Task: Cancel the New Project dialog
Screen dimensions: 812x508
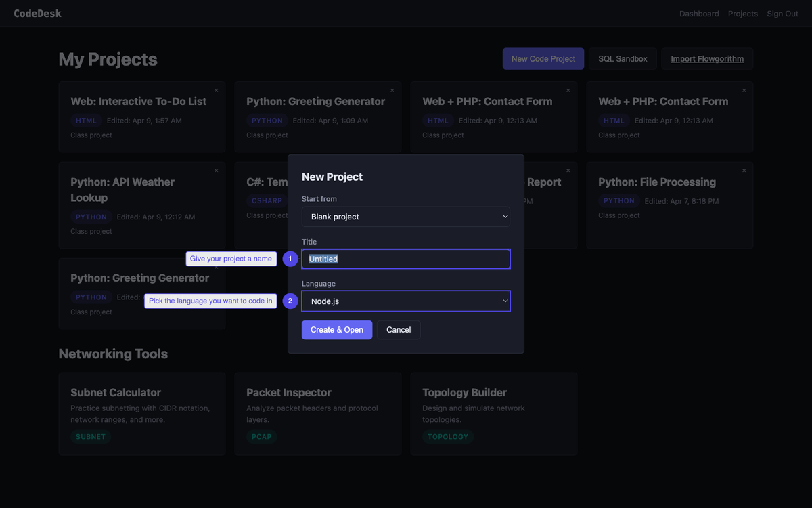Action: [x=399, y=329]
